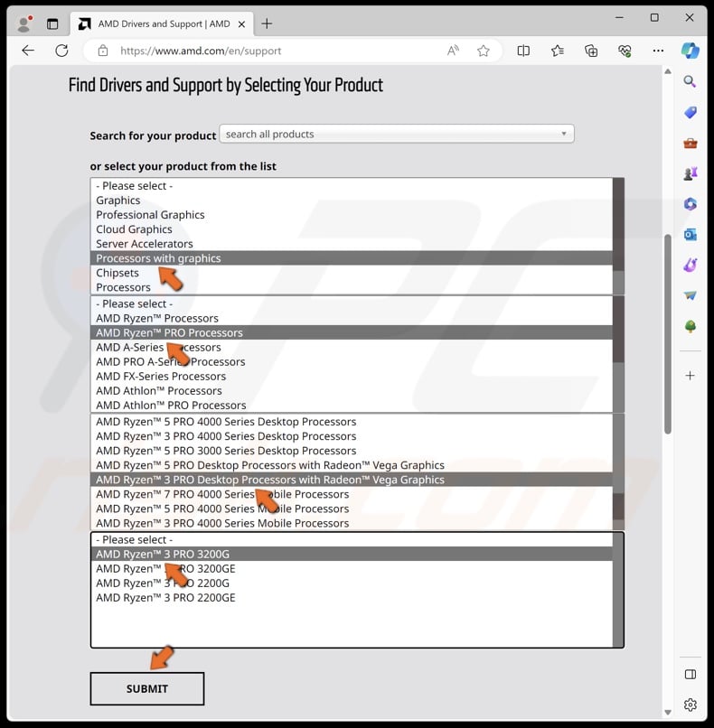The image size is (714, 728).
Task: Open the sidebar Microsoft 365 icon
Action: [691, 204]
